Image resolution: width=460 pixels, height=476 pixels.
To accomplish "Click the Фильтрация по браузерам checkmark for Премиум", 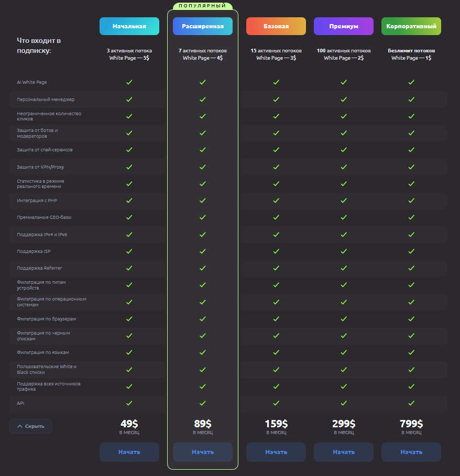I will coord(344,319).
